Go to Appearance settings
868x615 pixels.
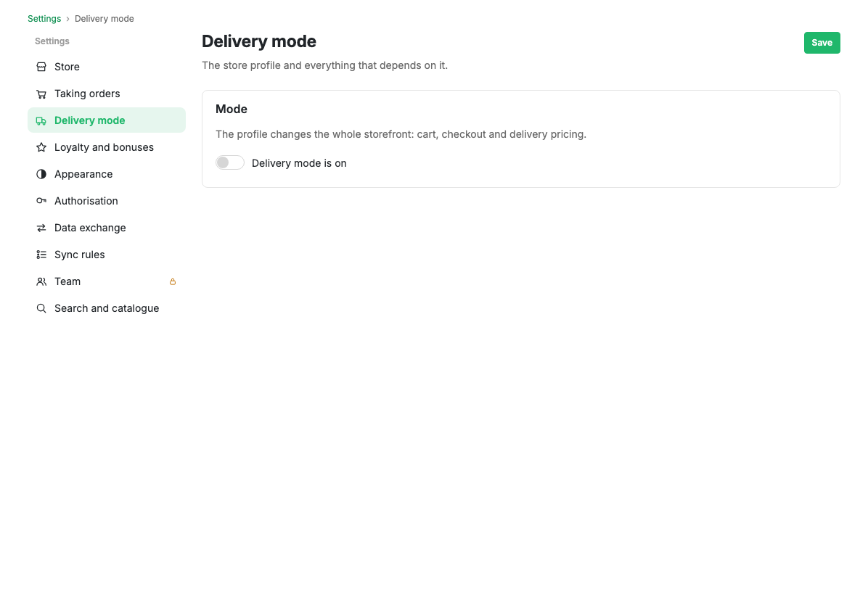tap(106, 174)
